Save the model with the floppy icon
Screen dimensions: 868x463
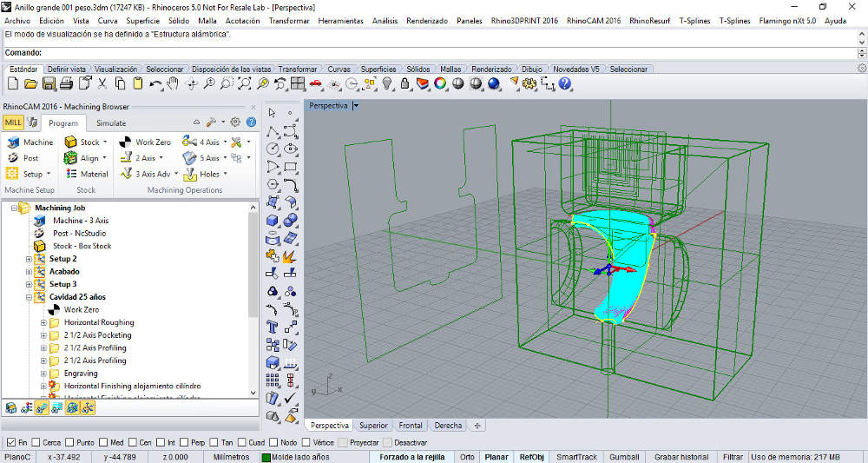point(49,83)
